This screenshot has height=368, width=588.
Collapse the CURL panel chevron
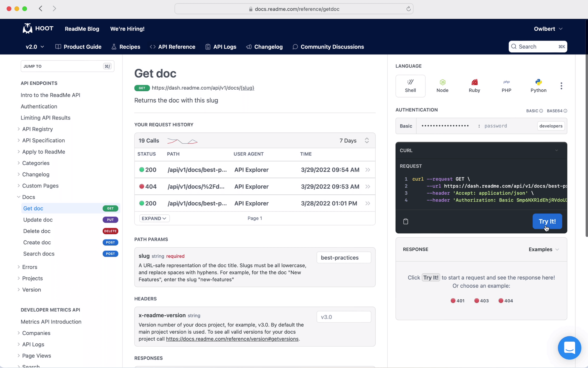point(556,150)
